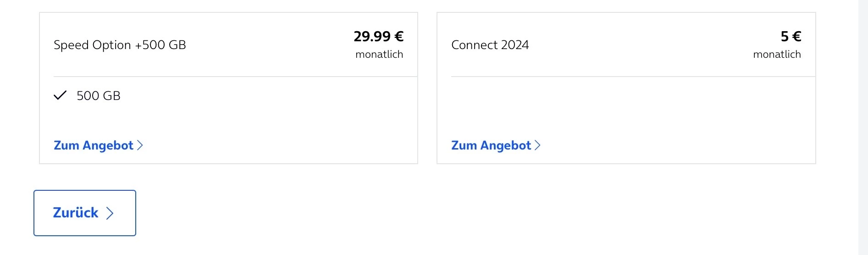The height and width of the screenshot is (255, 868).
Task: Click the 500 GB feature text
Action: 99,96
